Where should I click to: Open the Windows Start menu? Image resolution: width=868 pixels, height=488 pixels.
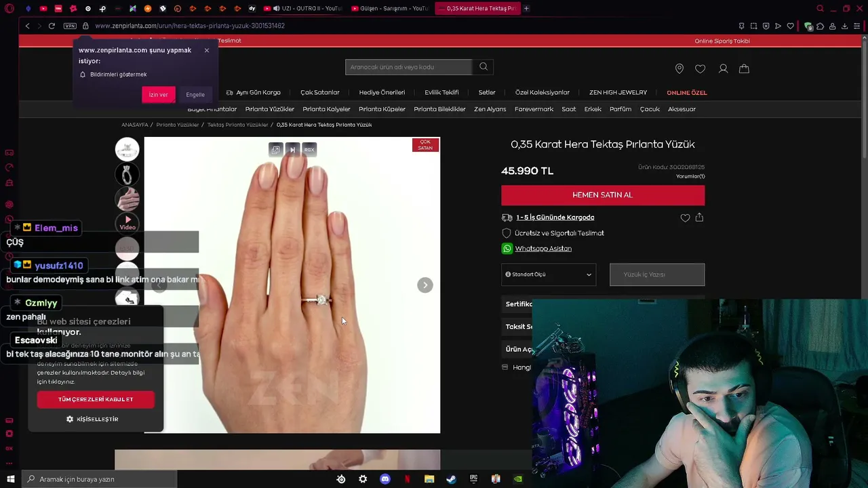coord(10,479)
